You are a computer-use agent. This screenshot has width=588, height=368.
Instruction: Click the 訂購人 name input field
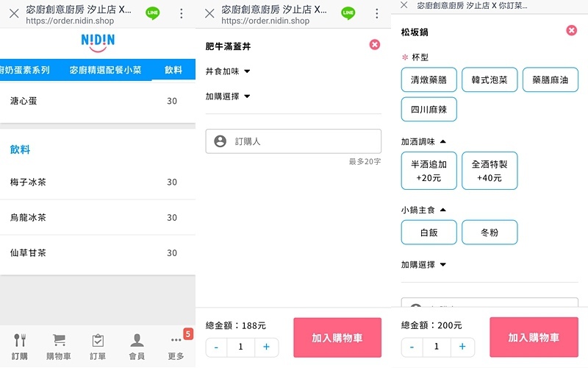tap(293, 141)
